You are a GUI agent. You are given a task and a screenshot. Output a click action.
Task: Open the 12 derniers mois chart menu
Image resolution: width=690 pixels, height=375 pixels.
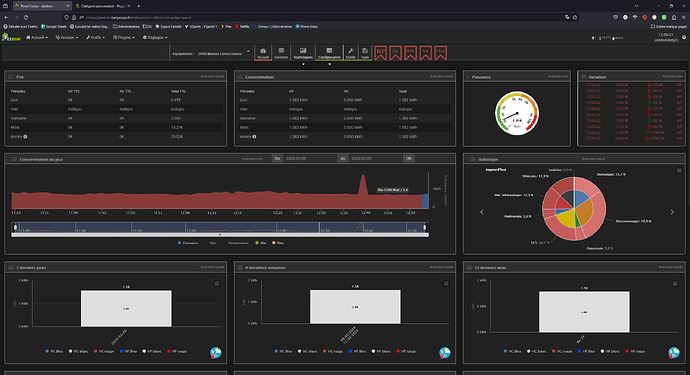[675, 283]
